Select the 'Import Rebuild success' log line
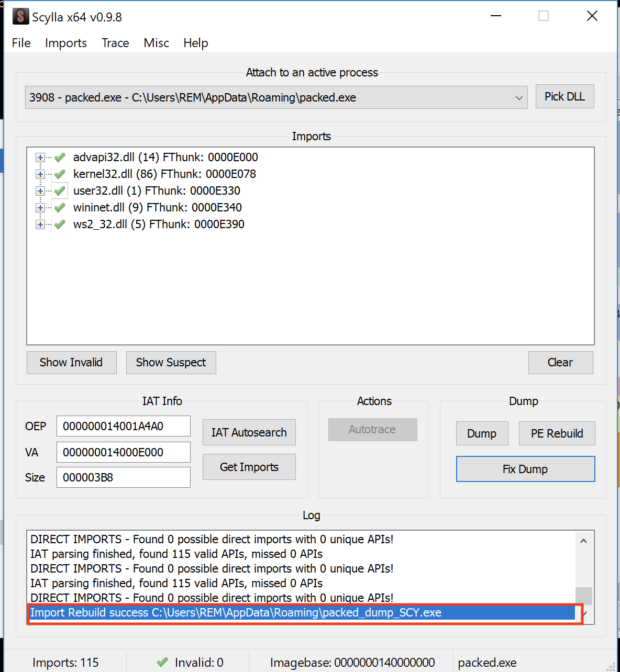The height and width of the screenshot is (672, 620). click(302, 613)
